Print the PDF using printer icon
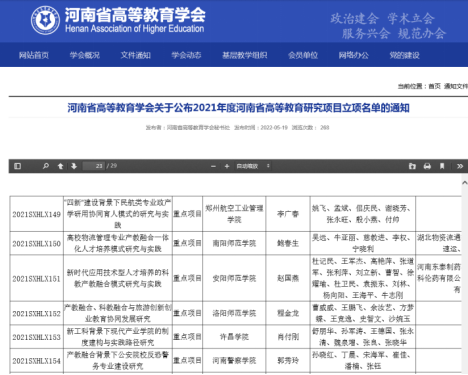Screen dimensions: 468x375 coord(427,166)
